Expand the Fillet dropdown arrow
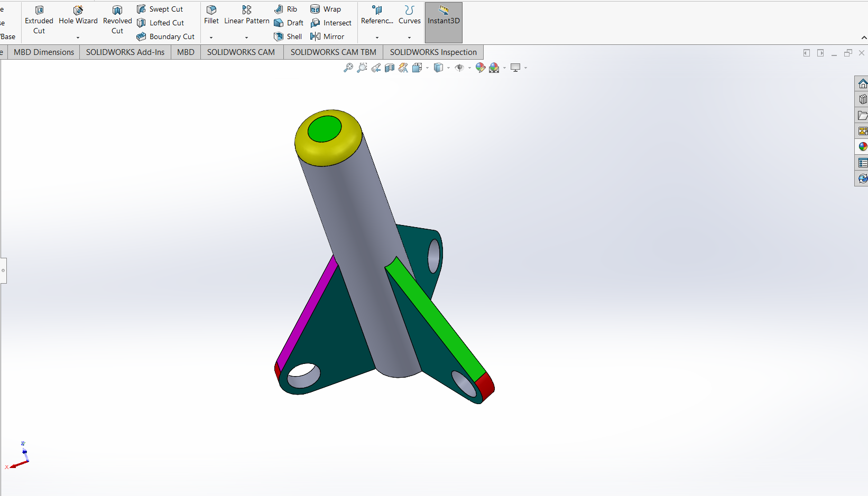Viewport: 868px width, 496px height. [x=211, y=38]
